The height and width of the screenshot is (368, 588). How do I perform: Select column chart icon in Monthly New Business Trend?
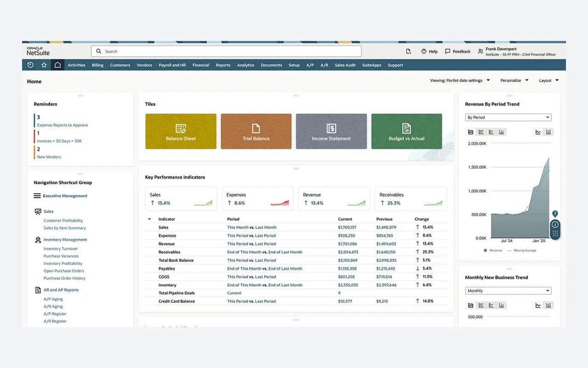(x=502, y=305)
